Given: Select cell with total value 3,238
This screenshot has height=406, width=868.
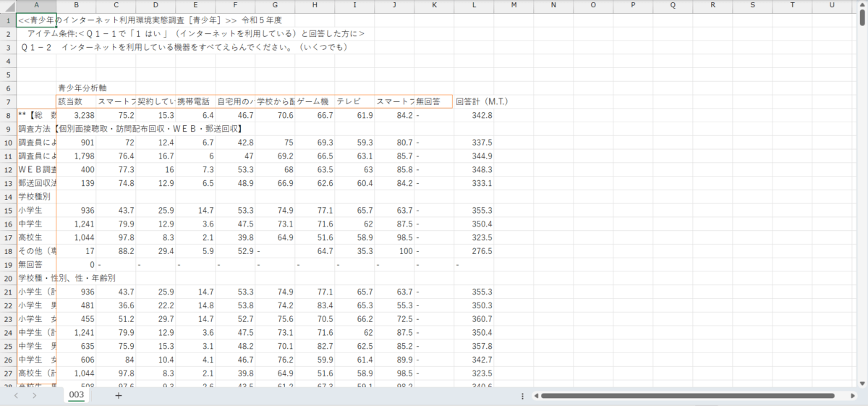Looking at the screenshot, I should tap(76, 115).
